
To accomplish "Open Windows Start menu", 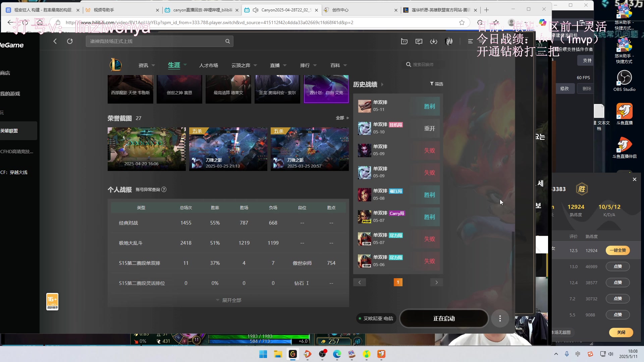I will coord(263,354).
